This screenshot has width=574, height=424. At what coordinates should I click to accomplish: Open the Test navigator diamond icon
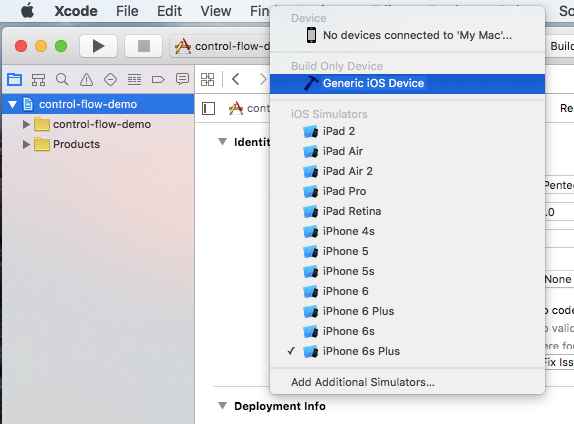click(x=110, y=79)
